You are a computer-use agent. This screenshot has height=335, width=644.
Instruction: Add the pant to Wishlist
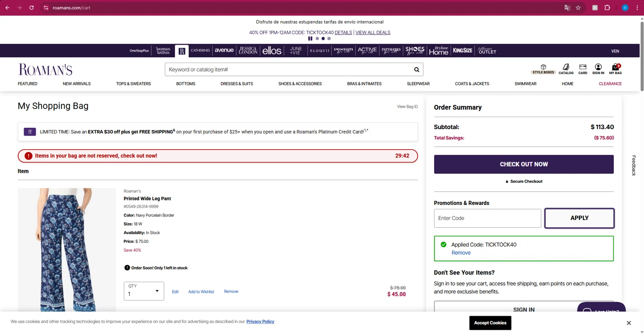click(x=201, y=292)
